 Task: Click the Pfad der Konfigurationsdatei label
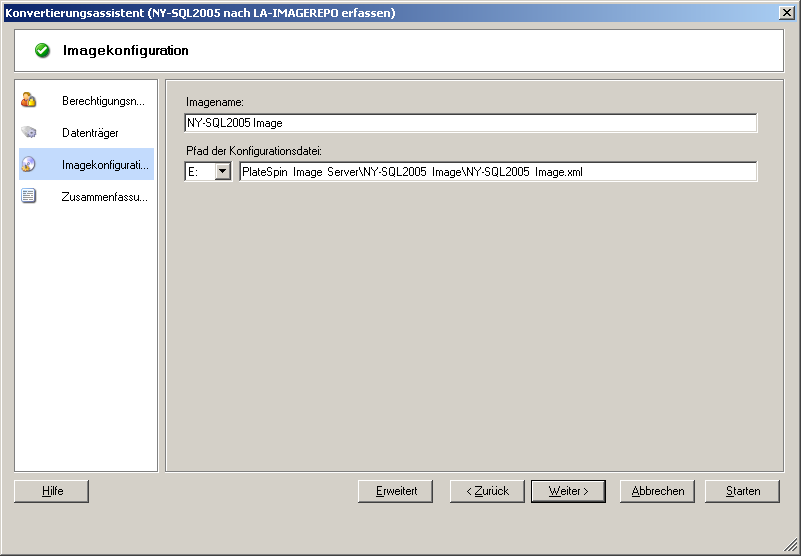pos(254,151)
